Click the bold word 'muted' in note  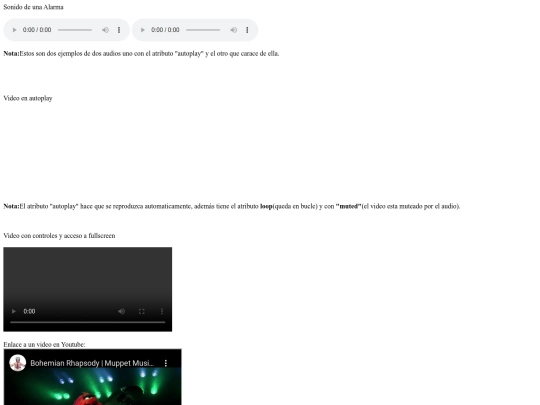click(x=349, y=206)
